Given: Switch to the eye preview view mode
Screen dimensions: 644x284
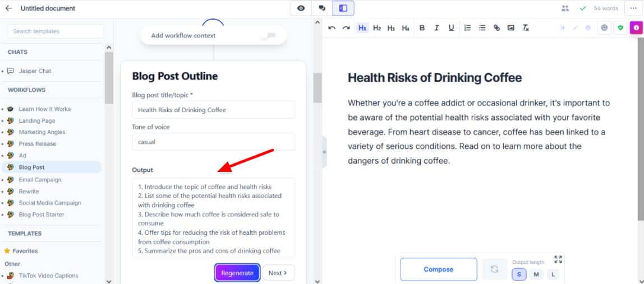Looking at the screenshot, I should tap(301, 8).
